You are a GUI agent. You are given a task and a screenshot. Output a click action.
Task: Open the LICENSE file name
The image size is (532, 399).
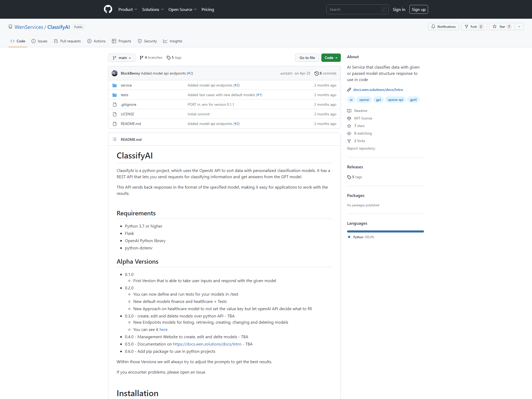point(127,114)
